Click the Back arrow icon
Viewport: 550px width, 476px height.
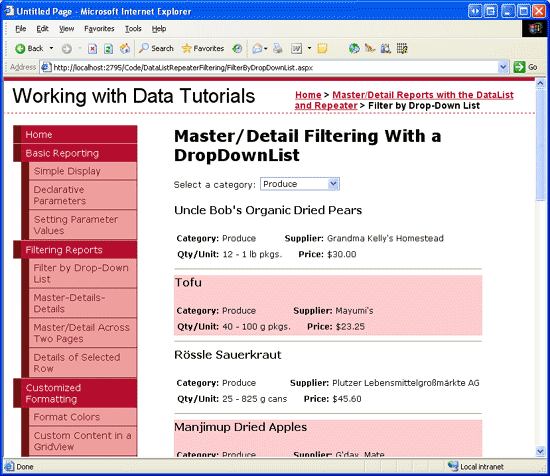(x=20, y=48)
